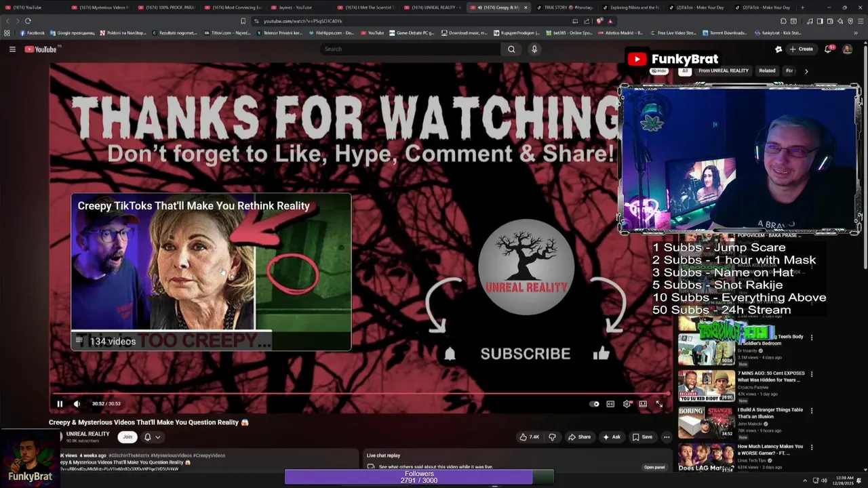The image size is (868, 488).
Task: Bookmark this page icon in address bar
Action: 243,21
